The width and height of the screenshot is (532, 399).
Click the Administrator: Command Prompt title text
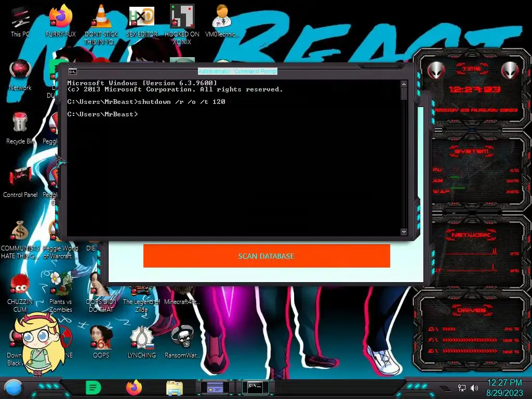pyautogui.click(x=238, y=71)
